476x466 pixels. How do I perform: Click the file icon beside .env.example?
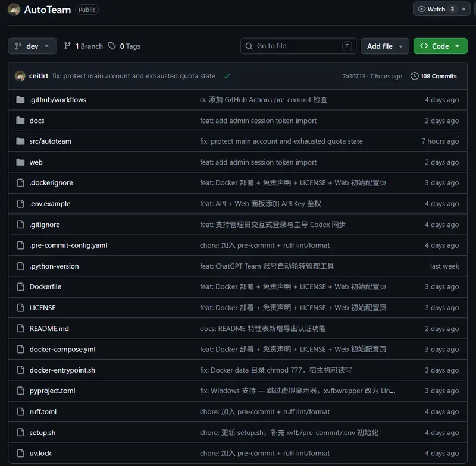coord(21,204)
